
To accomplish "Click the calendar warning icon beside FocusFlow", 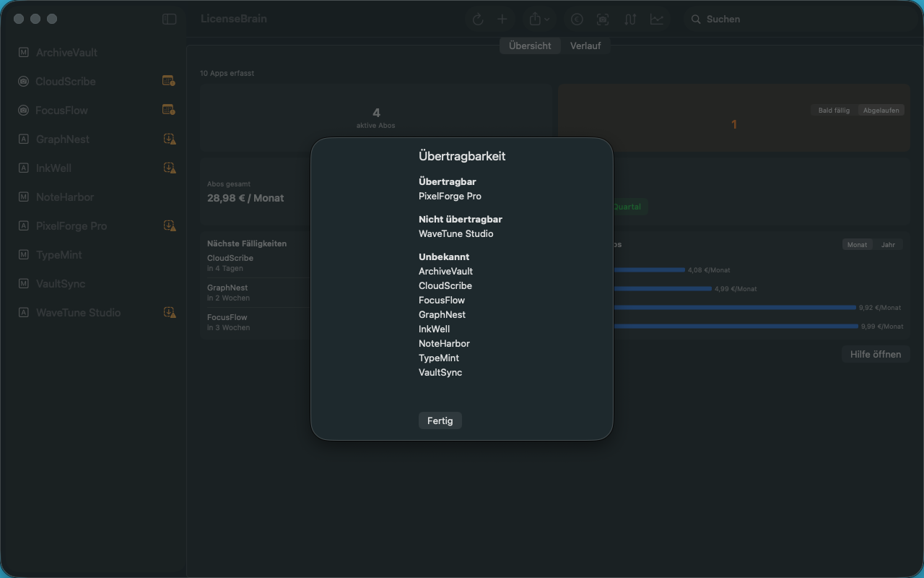I will [x=169, y=110].
